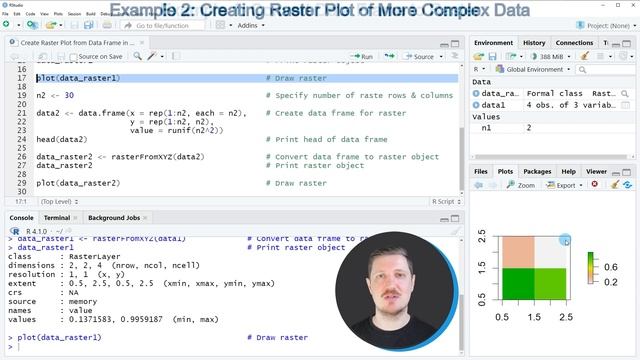Click the code tools magic wand icon

152,56
